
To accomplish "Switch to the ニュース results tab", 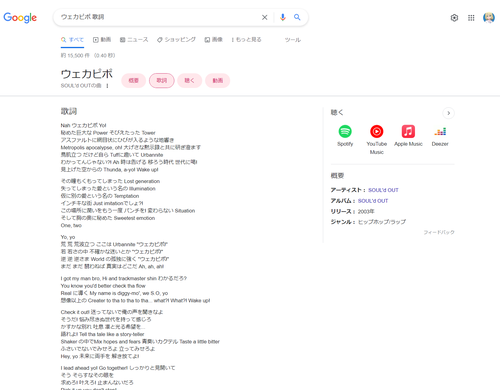I will [x=134, y=40].
